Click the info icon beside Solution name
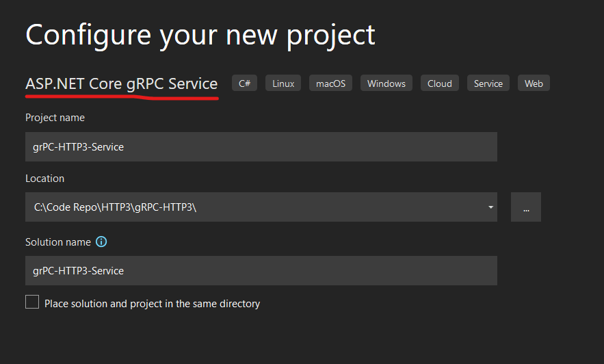The height and width of the screenshot is (364, 604). pos(101,242)
